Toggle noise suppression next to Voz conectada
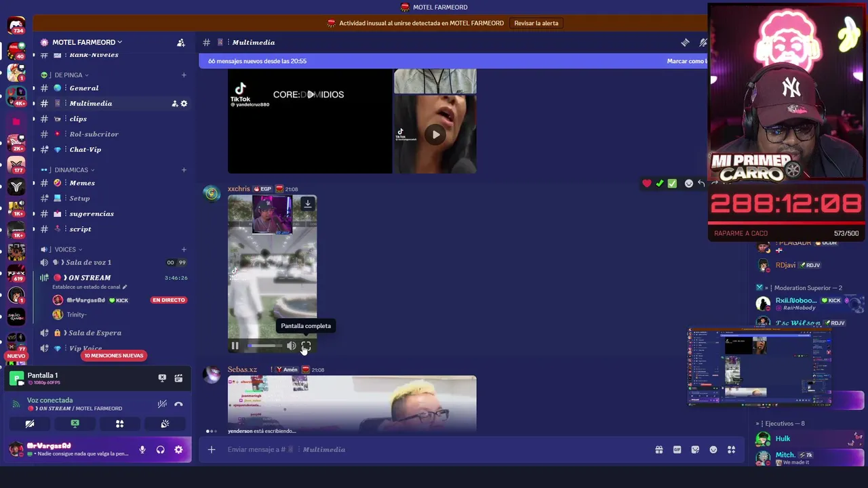Screen dimensions: 868x488 pyautogui.click(x=162, y=404)
